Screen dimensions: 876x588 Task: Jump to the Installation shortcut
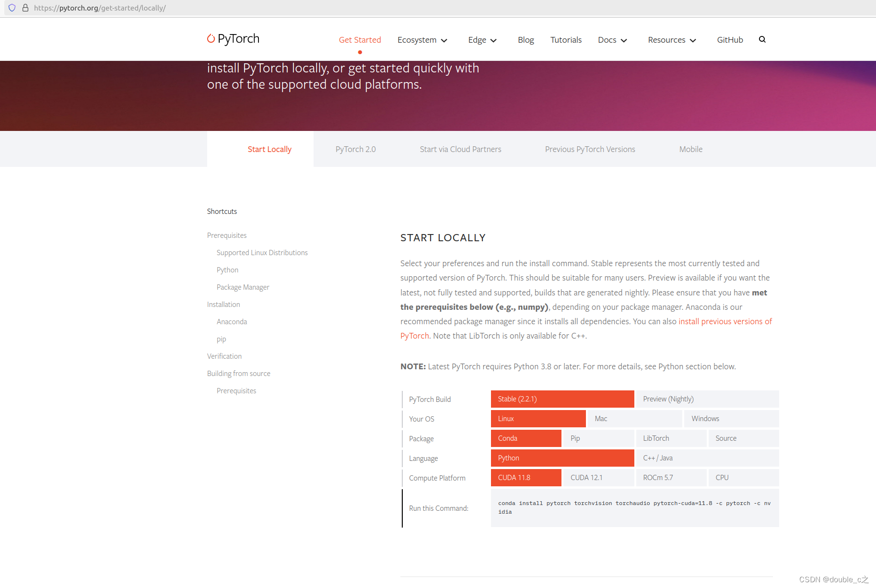tap(223, 305)
